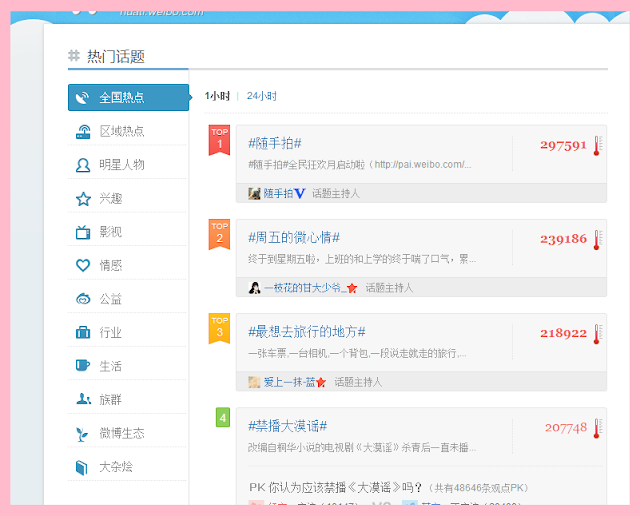Click the #随手拍#全民狂欢月启动啦 description
Screen dimensions: 640x516
pyautogui.click(x=360, y=165)
